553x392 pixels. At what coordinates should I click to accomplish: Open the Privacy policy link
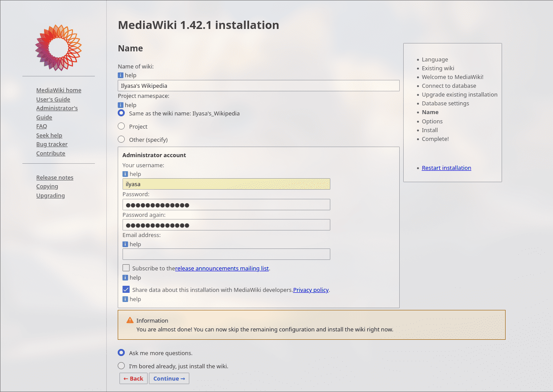click(311, 290)
